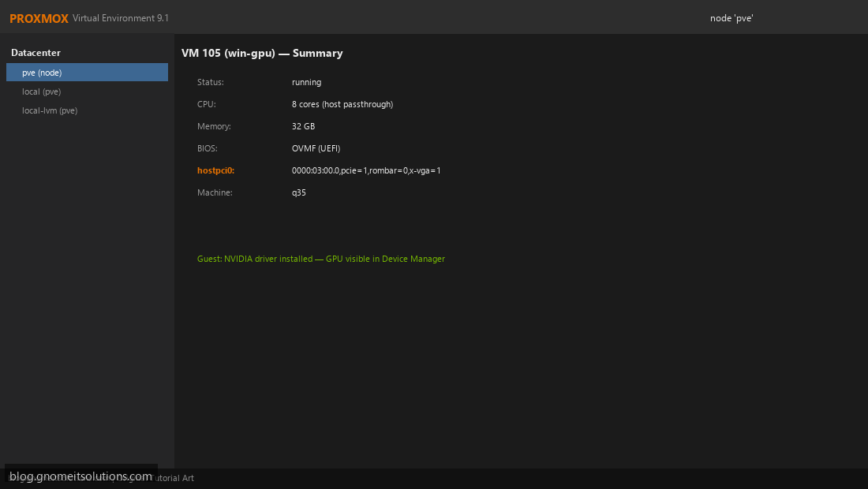Click the Machine value q35
868x489 pixels.
click(x=299, y=192)
